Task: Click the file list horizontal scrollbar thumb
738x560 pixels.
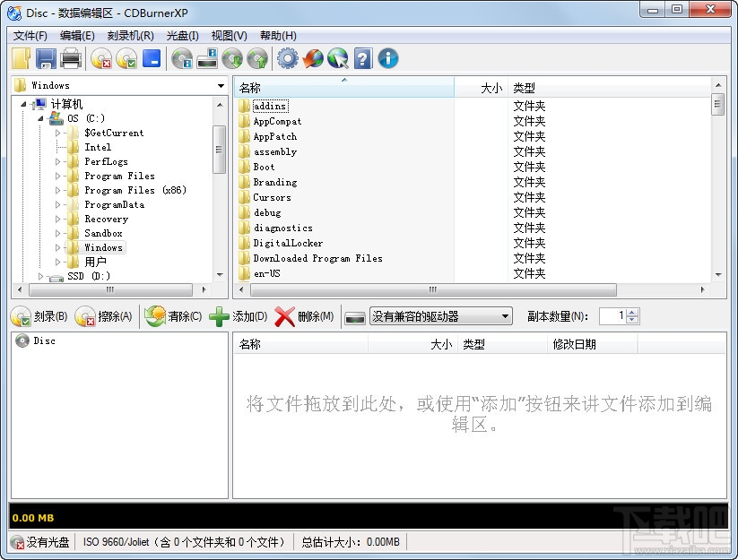Action: coord(433,289)
